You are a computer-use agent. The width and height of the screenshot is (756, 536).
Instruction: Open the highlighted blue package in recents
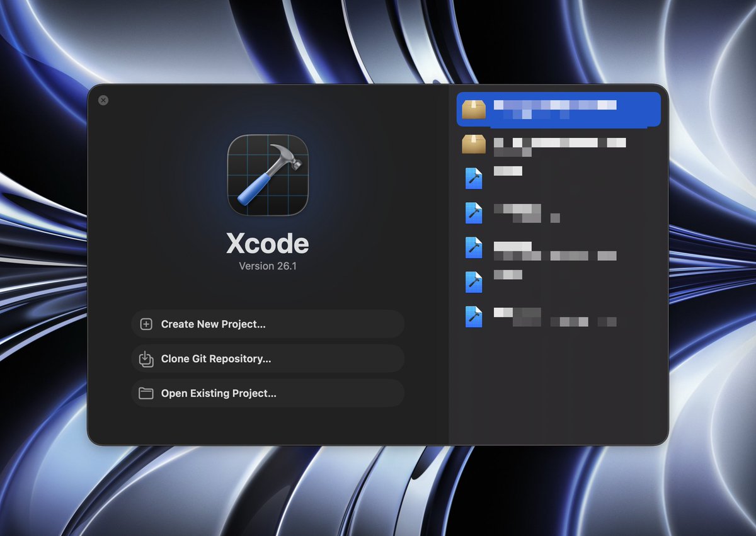[x=558, y=109]
